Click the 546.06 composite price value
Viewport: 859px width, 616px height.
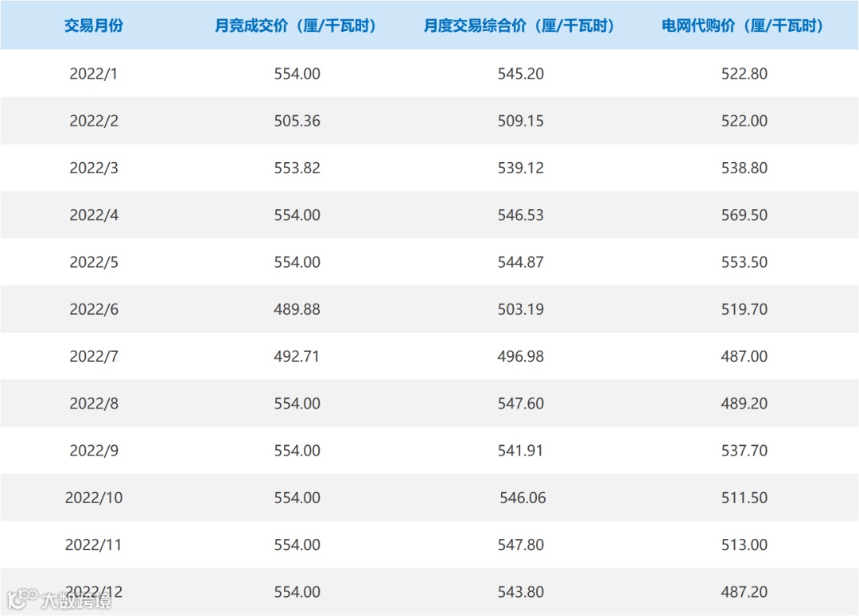click(x=523, y=498)
